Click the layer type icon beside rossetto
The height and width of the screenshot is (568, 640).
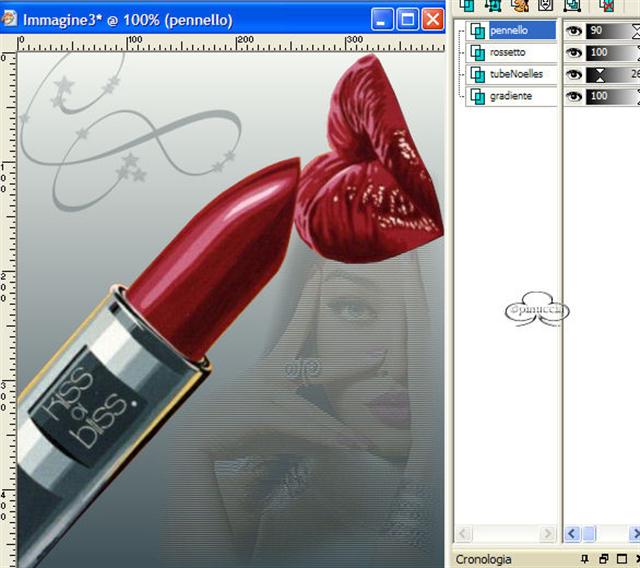477,53
